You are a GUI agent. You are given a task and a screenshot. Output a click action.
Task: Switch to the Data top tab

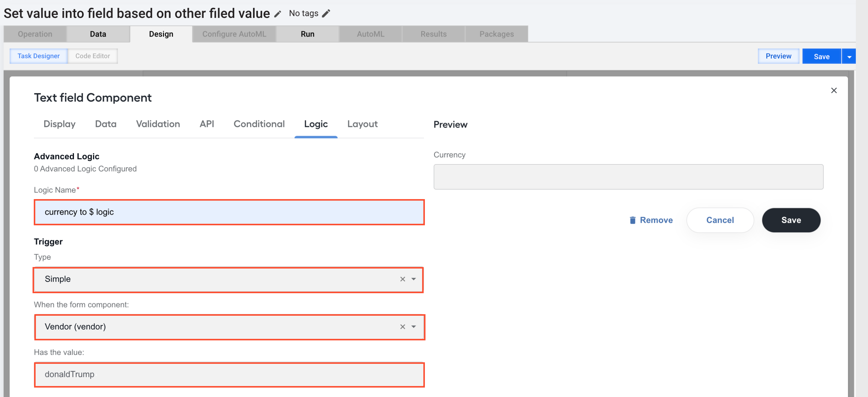tap(98, 34)
